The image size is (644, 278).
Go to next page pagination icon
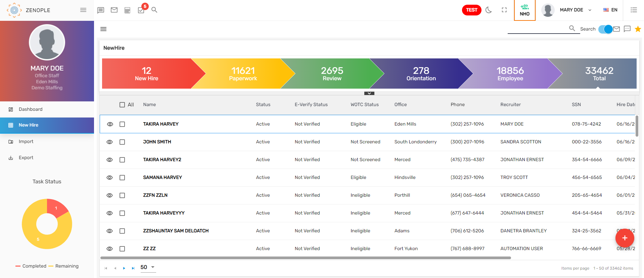(x=124, y=268)
